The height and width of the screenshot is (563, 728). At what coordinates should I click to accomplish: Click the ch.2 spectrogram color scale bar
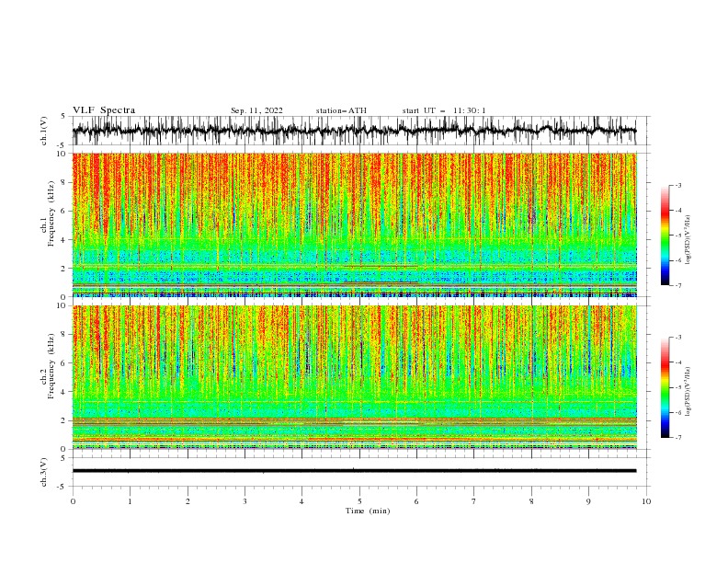tap(665, 387)
